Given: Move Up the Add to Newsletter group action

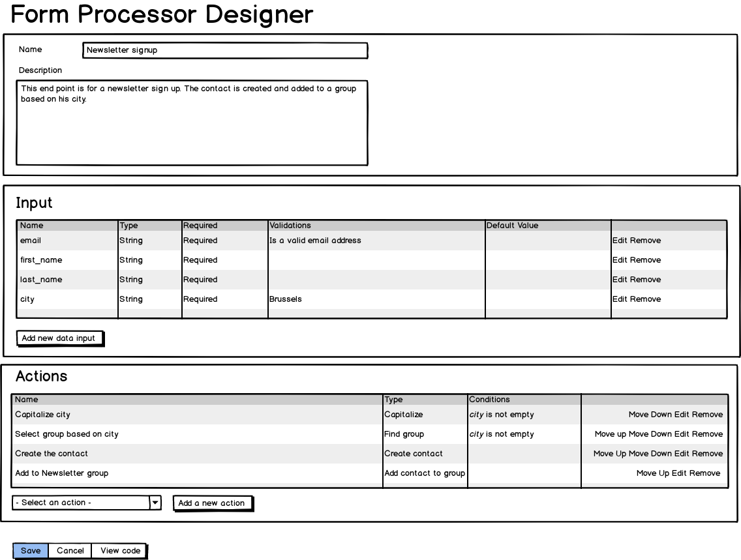Looking at the screenshot, I should click(x=653, y=473).
